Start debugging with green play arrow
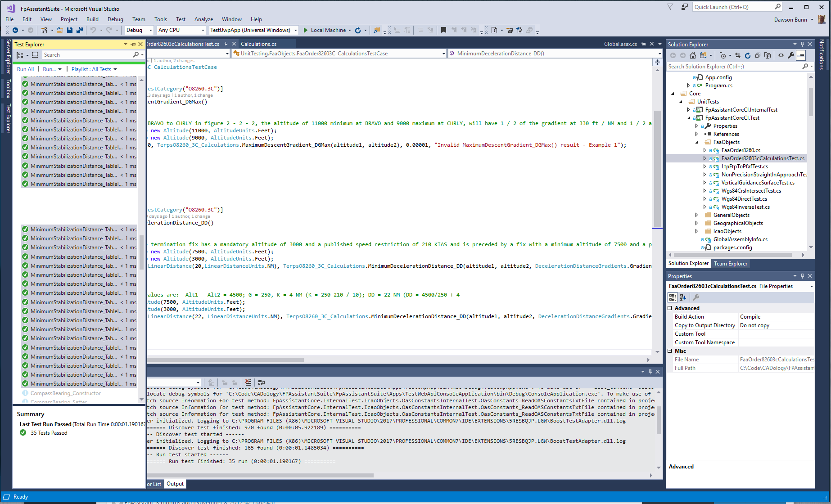The height and width of the screenshot is (504, 831). click(306, 30)
